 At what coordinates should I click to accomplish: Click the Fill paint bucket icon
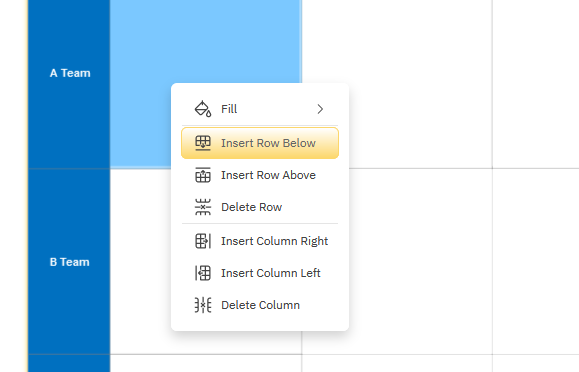[x=203, y=109]
